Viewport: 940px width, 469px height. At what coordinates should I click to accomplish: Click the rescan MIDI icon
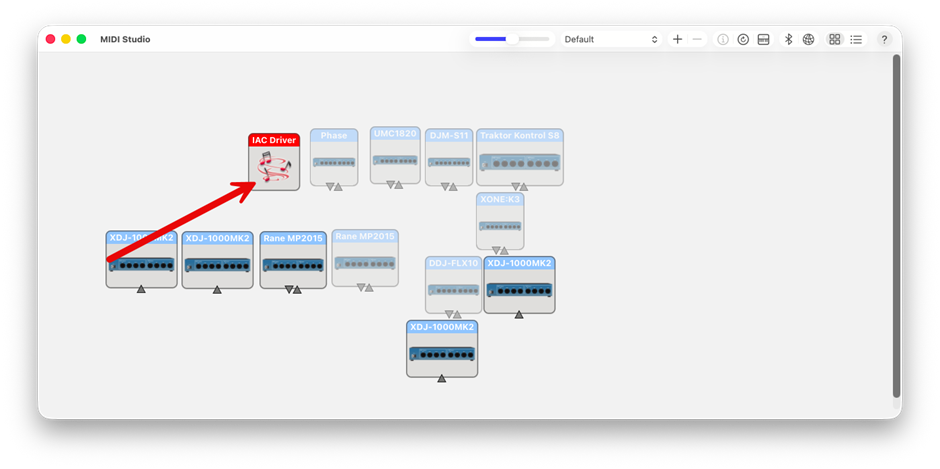pos(743,39)
